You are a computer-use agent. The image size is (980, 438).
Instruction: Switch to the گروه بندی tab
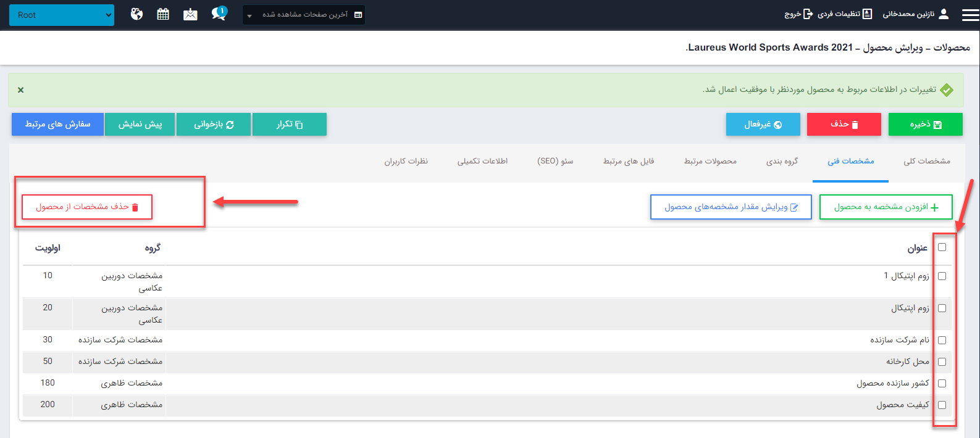tap(782, 161)
